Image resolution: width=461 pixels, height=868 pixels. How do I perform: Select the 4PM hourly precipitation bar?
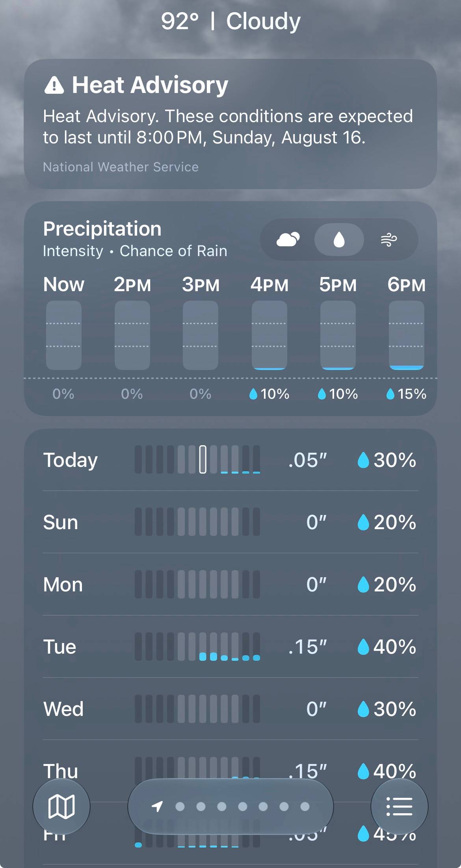[270, 335]
